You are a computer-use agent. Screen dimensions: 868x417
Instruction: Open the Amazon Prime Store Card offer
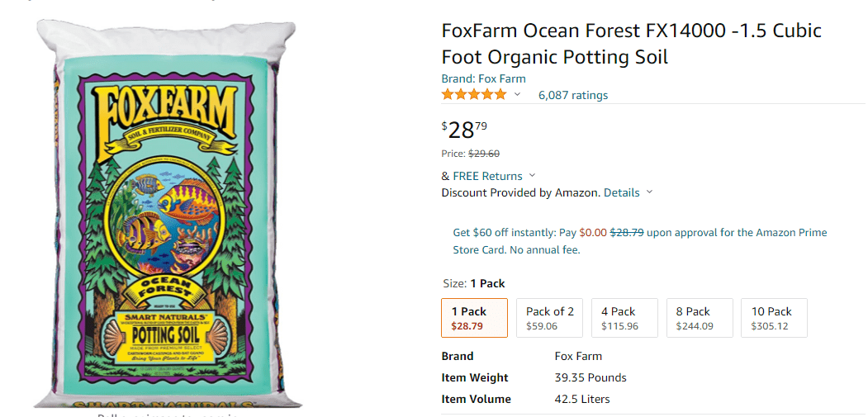tap(640, 241)
